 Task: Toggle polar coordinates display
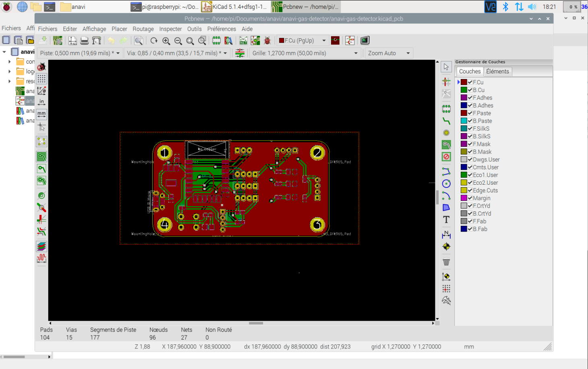[41, 91]
